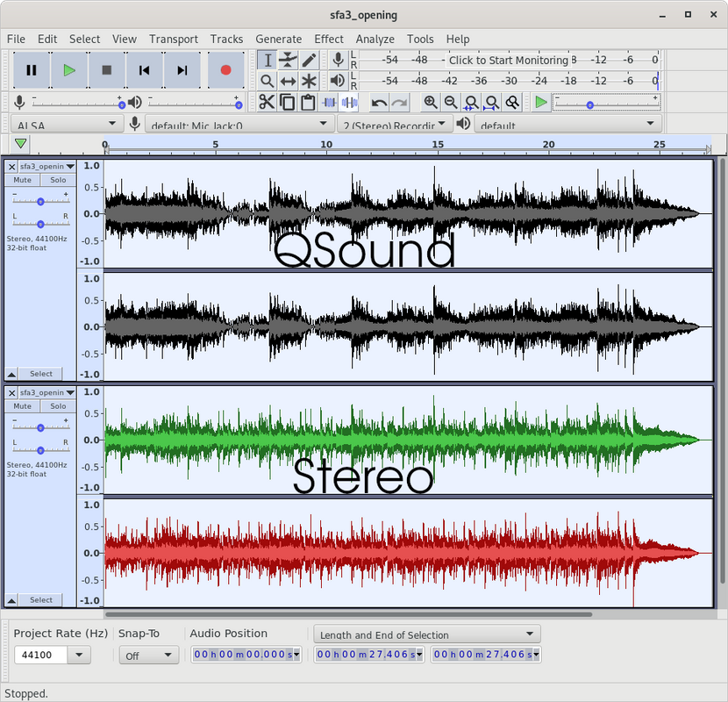
Task: Click the Trim audio icon
Action: tap(329, 102)
